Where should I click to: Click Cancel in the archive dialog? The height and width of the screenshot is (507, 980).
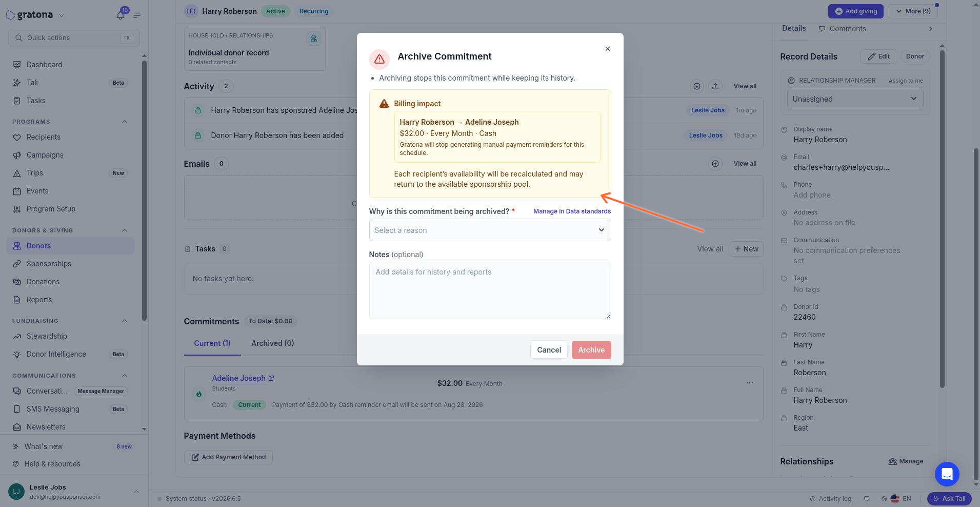(549, 350)
